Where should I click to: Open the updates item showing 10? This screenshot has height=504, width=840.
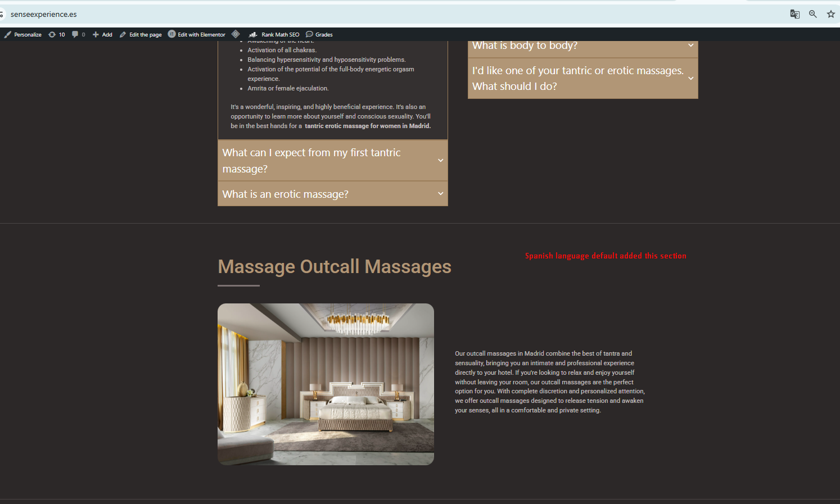point(56,34)
